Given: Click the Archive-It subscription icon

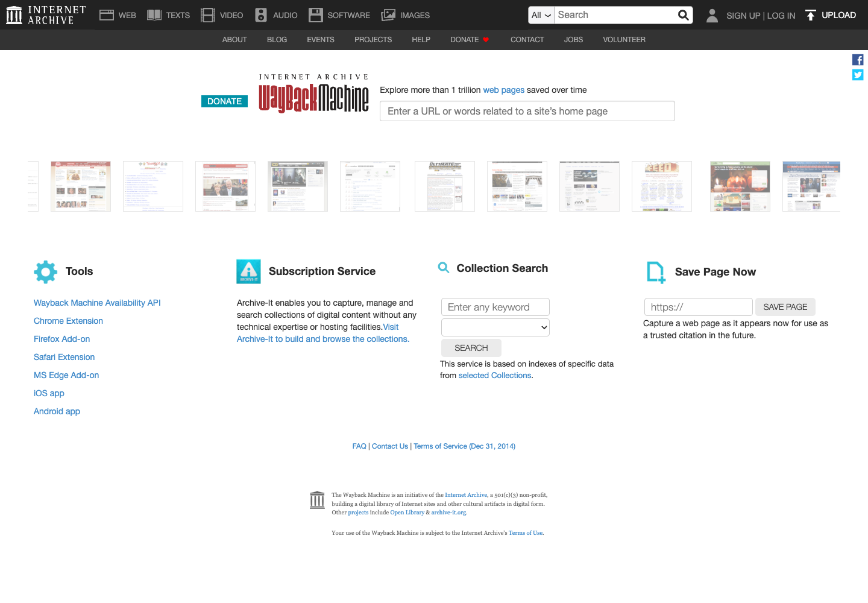Looking at the screenshot, I should point(249,271).
